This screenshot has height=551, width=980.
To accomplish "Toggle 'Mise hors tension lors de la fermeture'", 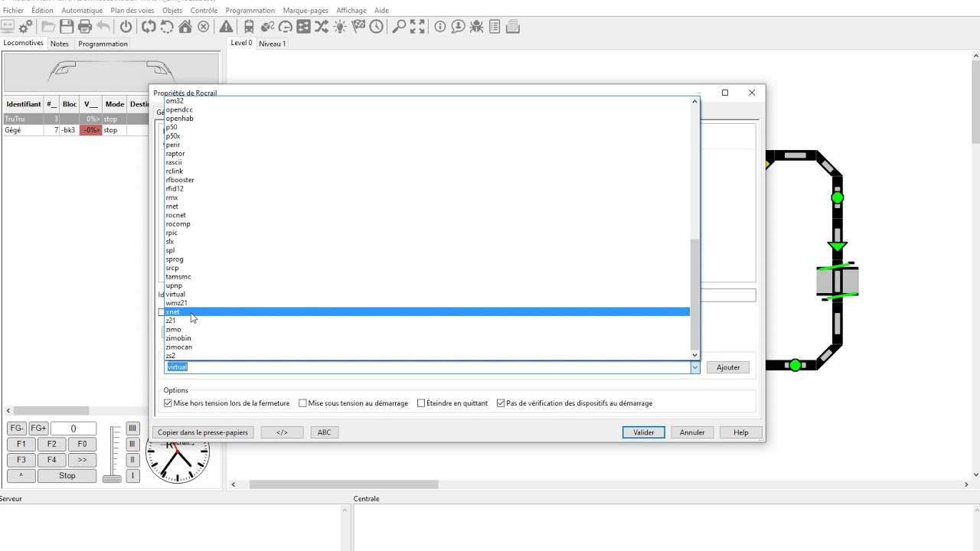I will [227, 403].
